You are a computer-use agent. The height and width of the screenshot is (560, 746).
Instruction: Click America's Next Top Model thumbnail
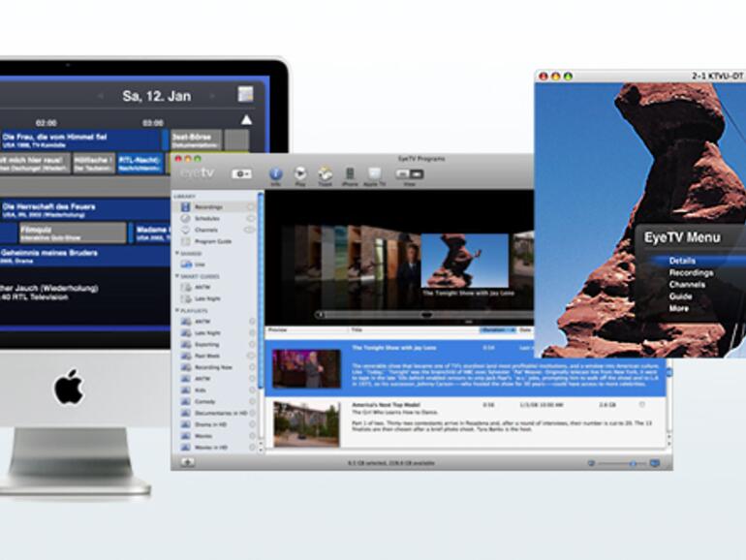coord(307,424)
